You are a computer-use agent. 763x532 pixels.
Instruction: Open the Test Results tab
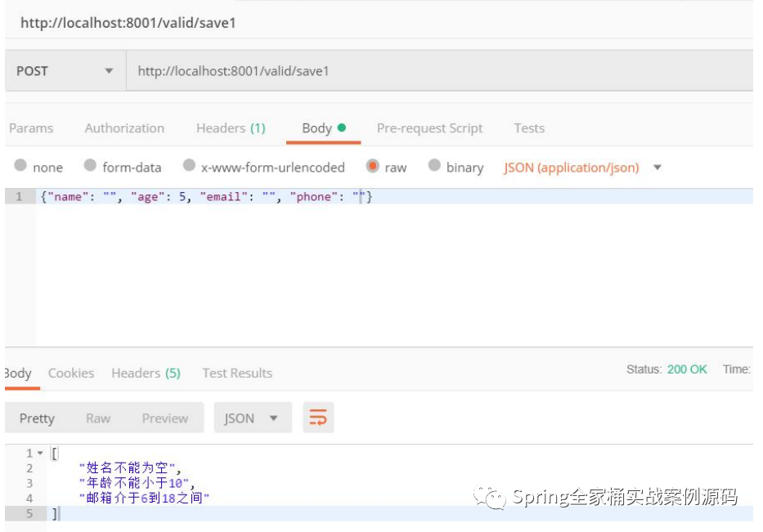(x=237, y=373)
